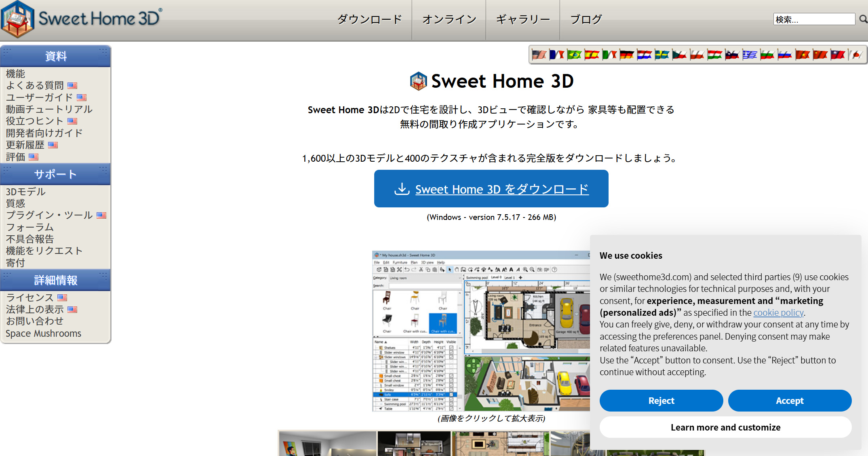Open 機能 in the sidebar
This screenshot has height=456, width=868.
(15, 74)
